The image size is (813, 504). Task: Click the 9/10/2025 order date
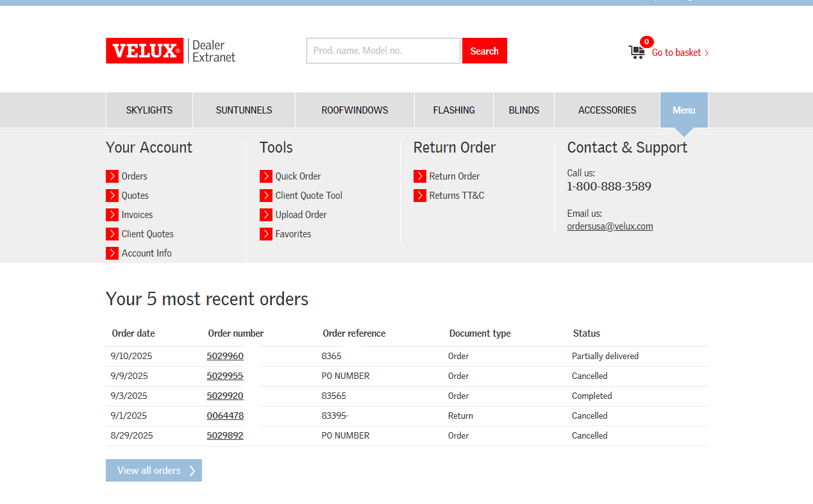(131, 356)
